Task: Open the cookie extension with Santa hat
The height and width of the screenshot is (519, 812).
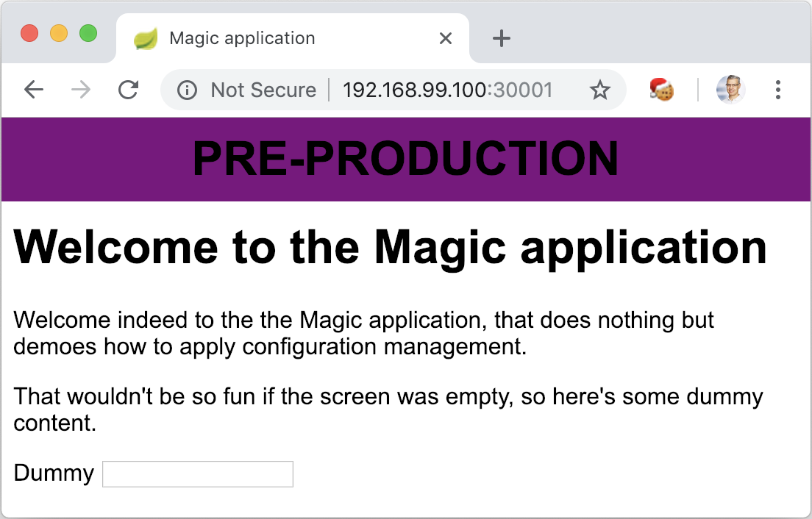Action: click(x=662, y=90)
